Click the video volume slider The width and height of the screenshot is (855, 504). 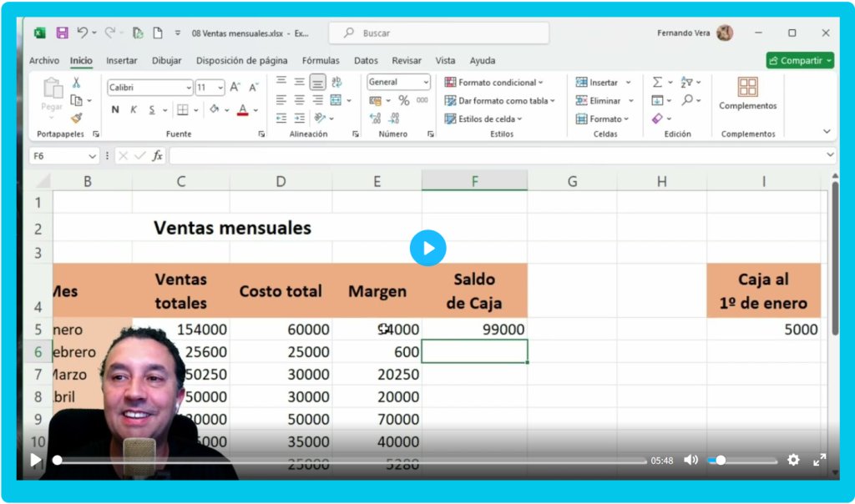(741, 460)
